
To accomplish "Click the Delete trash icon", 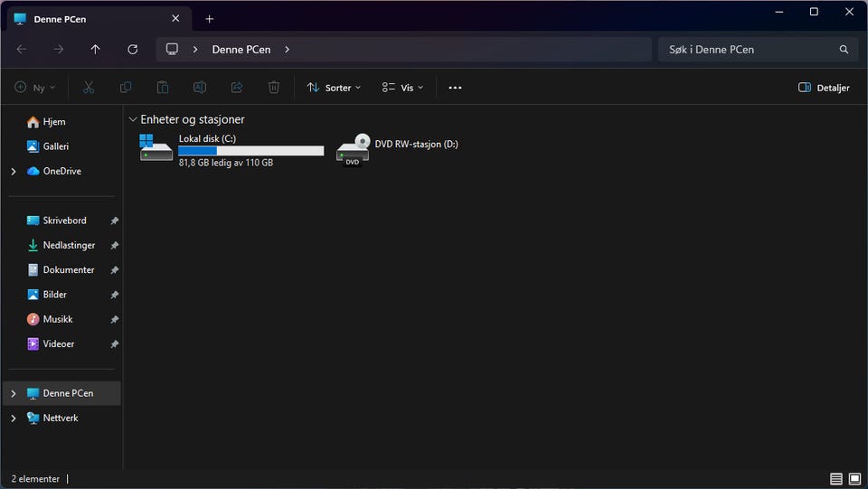I will click(274, 88).
